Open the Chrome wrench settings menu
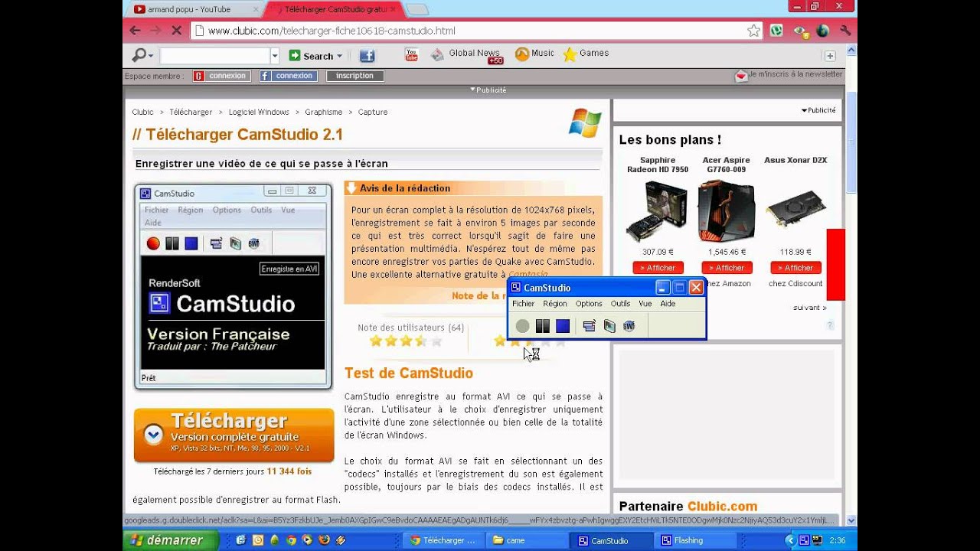The width and height of the screenshot is (980, 551). [845, 31]
